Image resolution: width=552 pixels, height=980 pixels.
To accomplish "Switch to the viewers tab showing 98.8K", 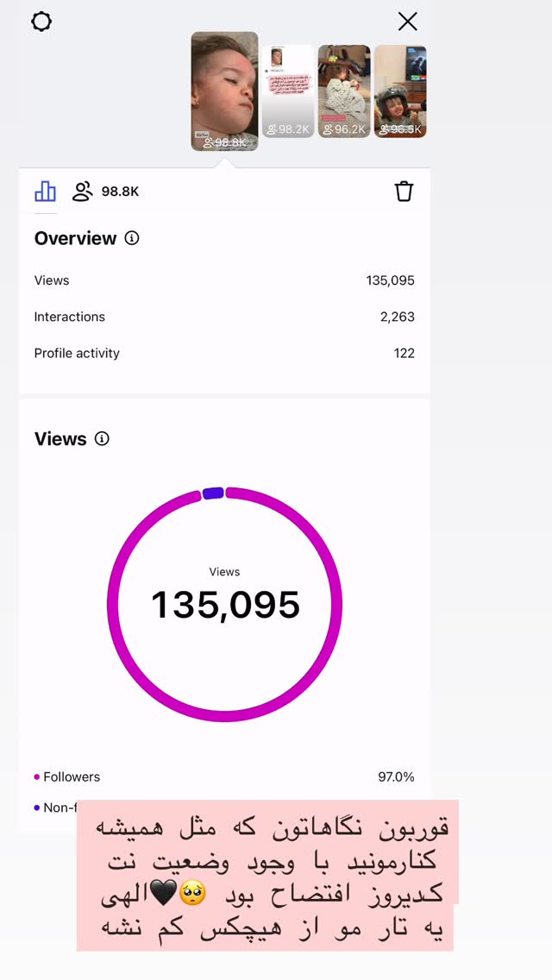I will point(105,192).
